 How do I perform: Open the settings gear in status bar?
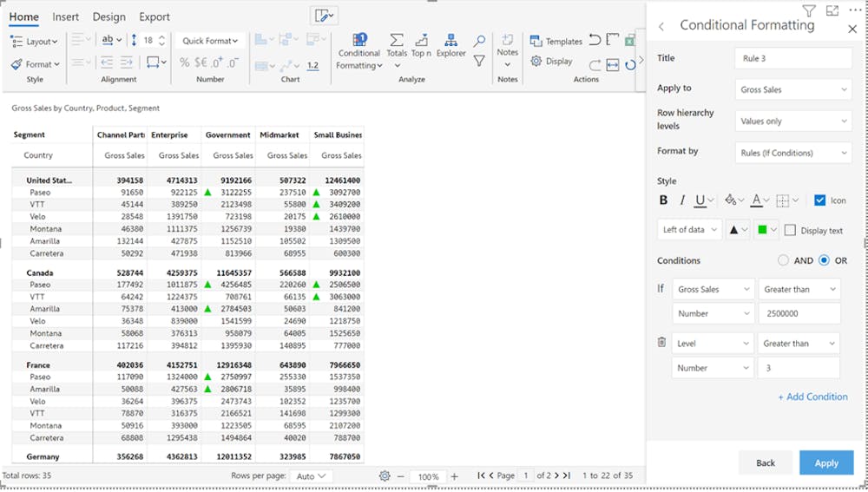(x=385, y=476)
